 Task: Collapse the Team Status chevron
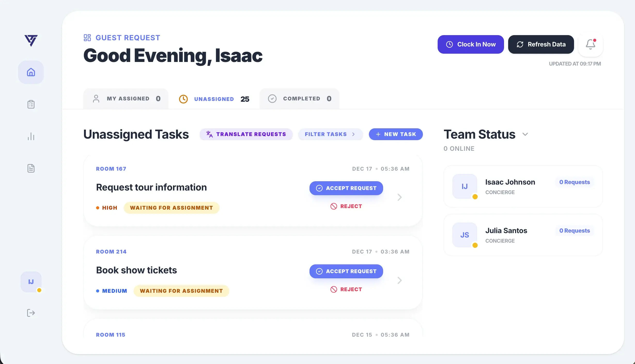[x=525, y=134]
